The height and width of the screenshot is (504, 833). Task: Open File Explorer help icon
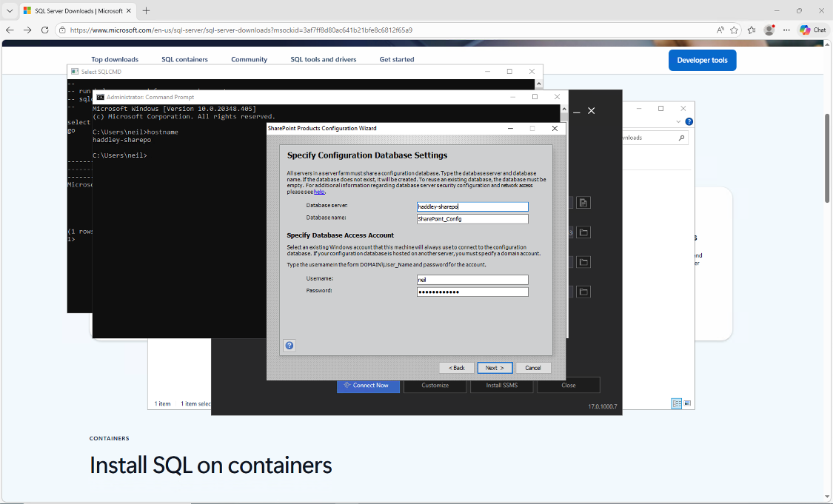click(689, 121)
